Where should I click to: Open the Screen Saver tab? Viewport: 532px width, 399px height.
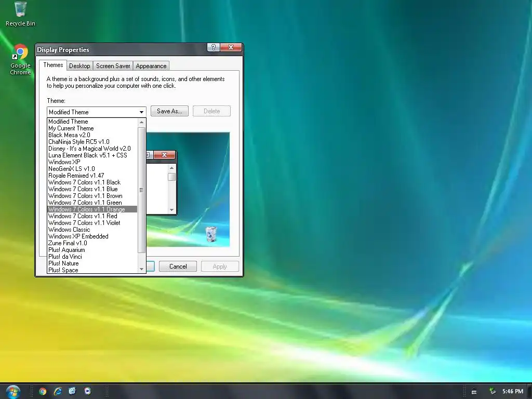click(x=113, y=66)
